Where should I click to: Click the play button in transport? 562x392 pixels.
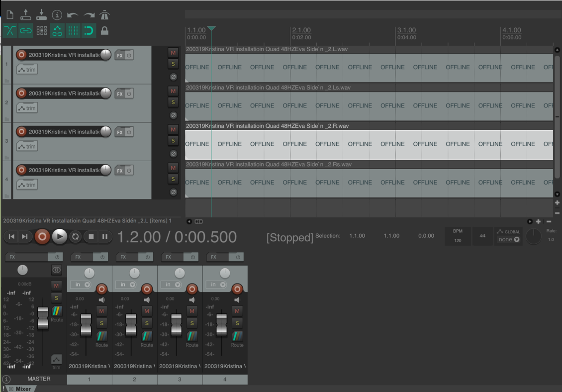pyautogui.click(x=59, y=237)
